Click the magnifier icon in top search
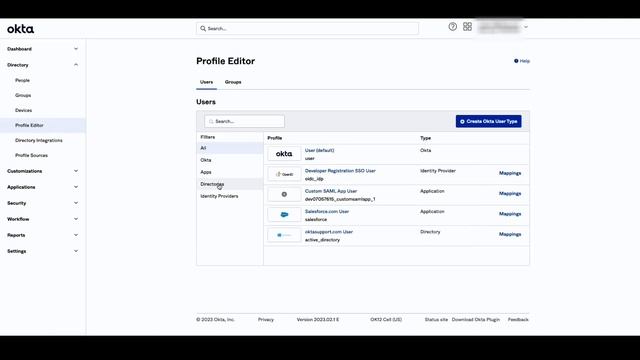This screenshot has height=360, width=640. pyautogui.click(x=203, y=29)
